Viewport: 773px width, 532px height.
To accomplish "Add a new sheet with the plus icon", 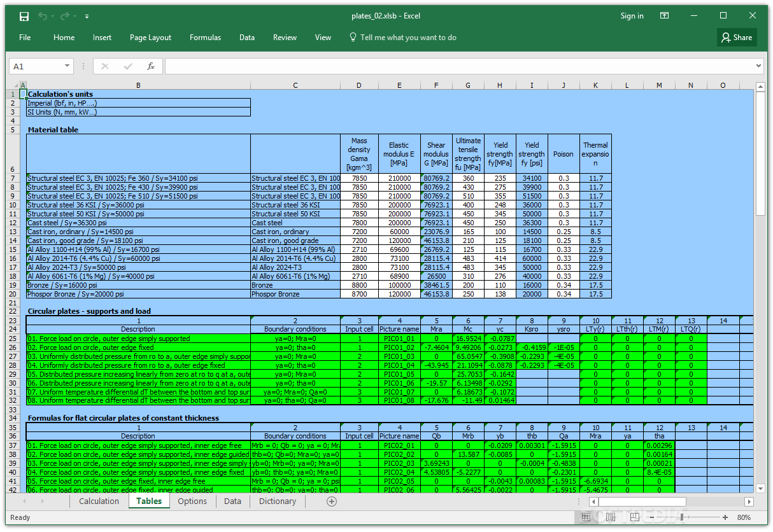I will coord(332,501).
